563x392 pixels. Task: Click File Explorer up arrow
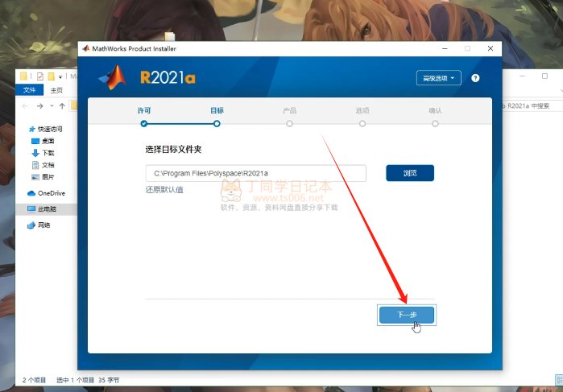point(62,106)
